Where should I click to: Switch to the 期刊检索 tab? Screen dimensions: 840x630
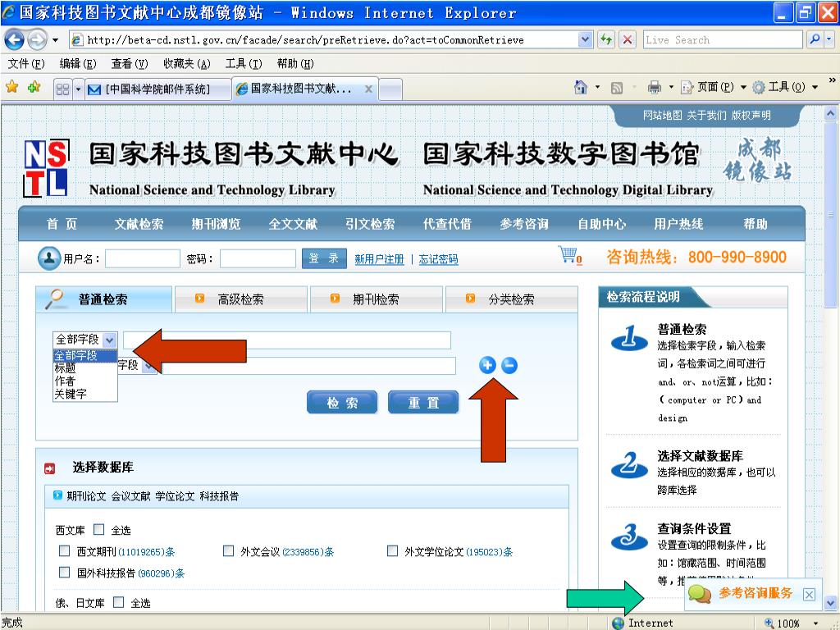coord(376,299)
